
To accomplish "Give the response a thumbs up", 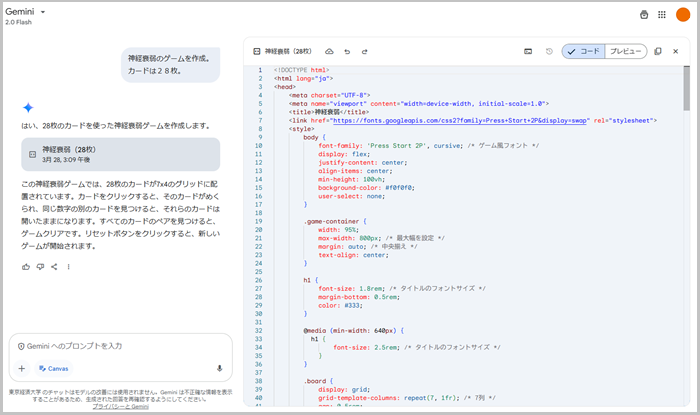I will [x=26, y=267].
